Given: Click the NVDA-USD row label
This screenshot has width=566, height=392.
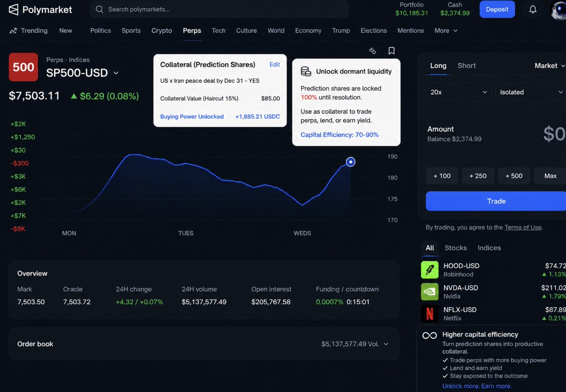Looking at the screenshot, I should click(x=461, y=288).
